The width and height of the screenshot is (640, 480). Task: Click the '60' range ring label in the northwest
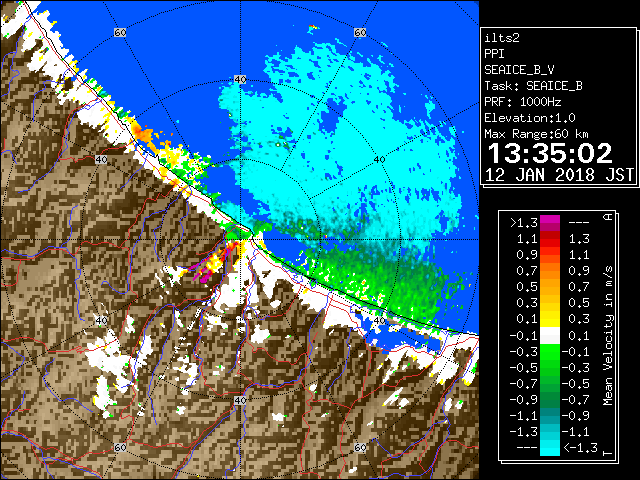coord(120,32)
